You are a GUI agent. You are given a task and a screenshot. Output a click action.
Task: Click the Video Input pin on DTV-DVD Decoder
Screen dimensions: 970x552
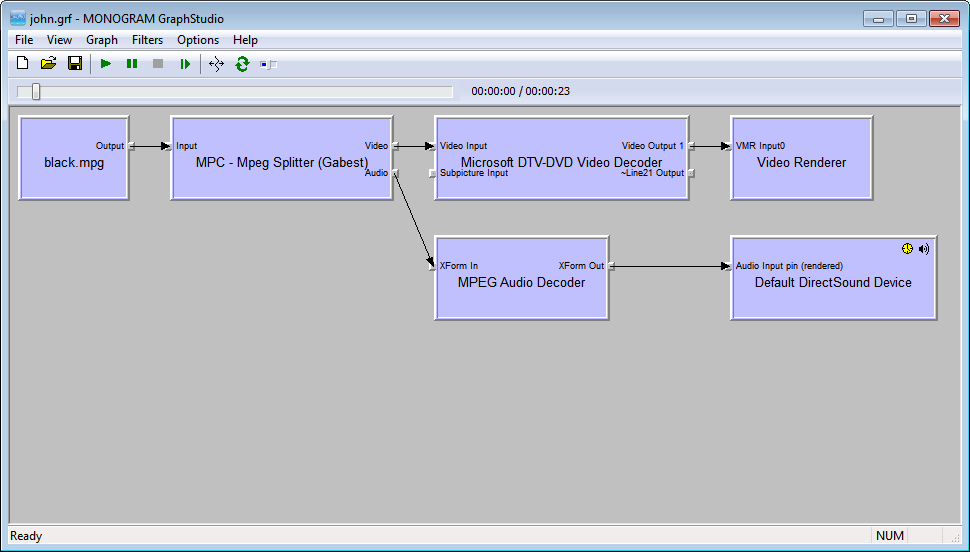[x=433, y=146]
